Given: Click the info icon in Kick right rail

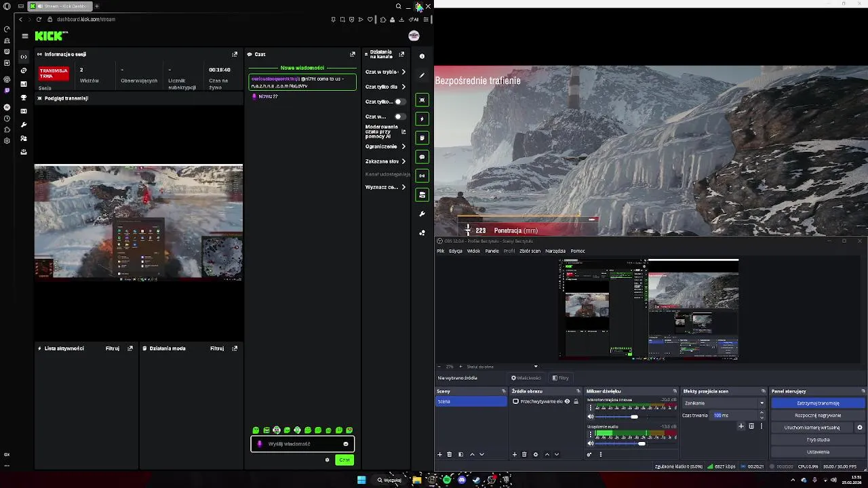Looking at the screenshot, I should 422,56.
